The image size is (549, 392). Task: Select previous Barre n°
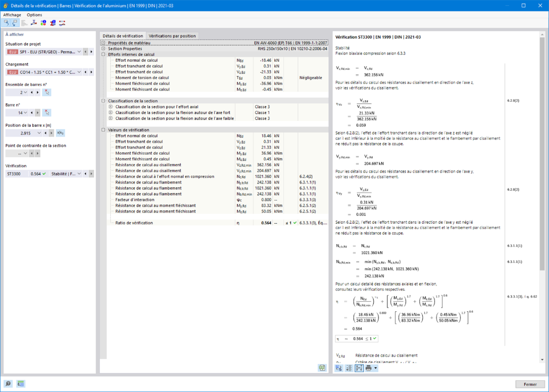pos(32,113)
